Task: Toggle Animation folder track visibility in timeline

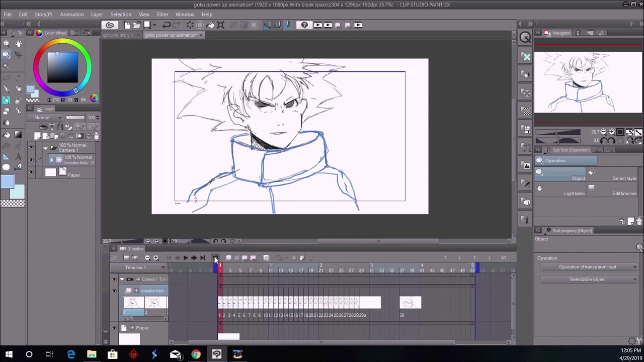Action: [x=114, y=291]
